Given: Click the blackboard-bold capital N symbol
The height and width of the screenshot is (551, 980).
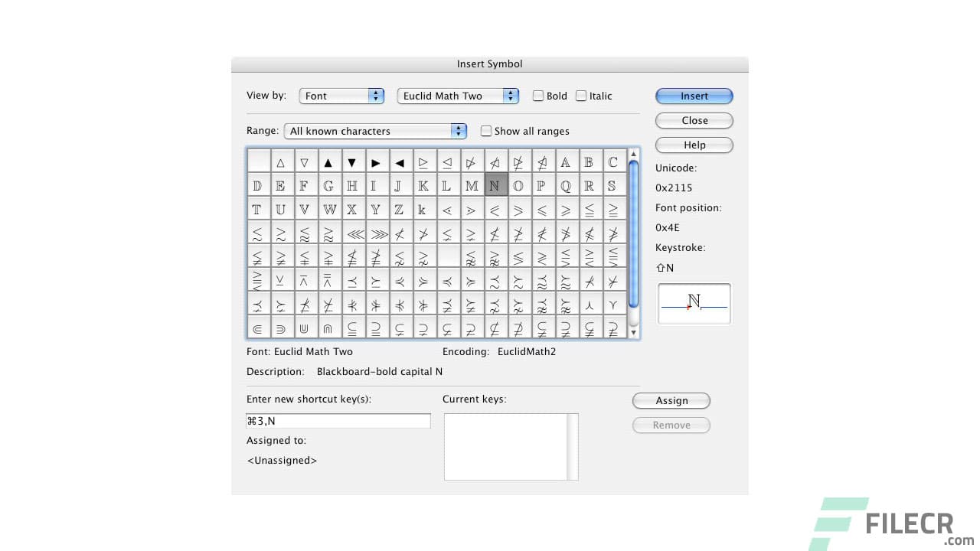Looking at the screenshot, I should tap(496, 185).
